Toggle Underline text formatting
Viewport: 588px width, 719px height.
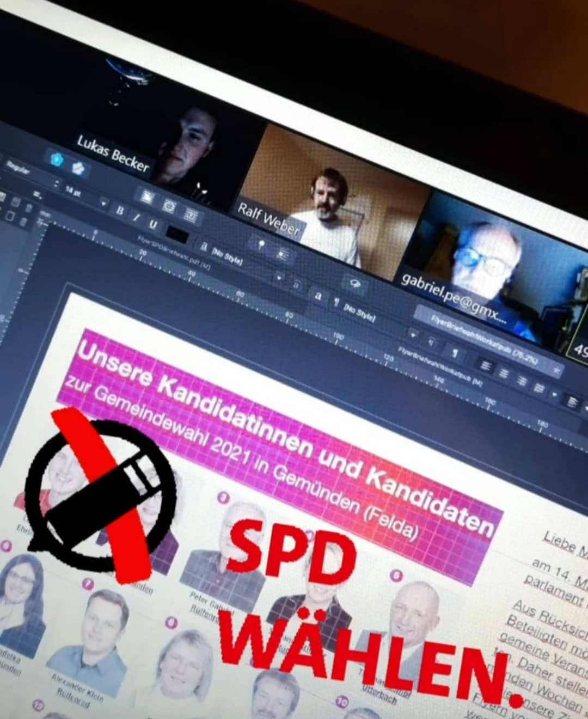(153, 224)
